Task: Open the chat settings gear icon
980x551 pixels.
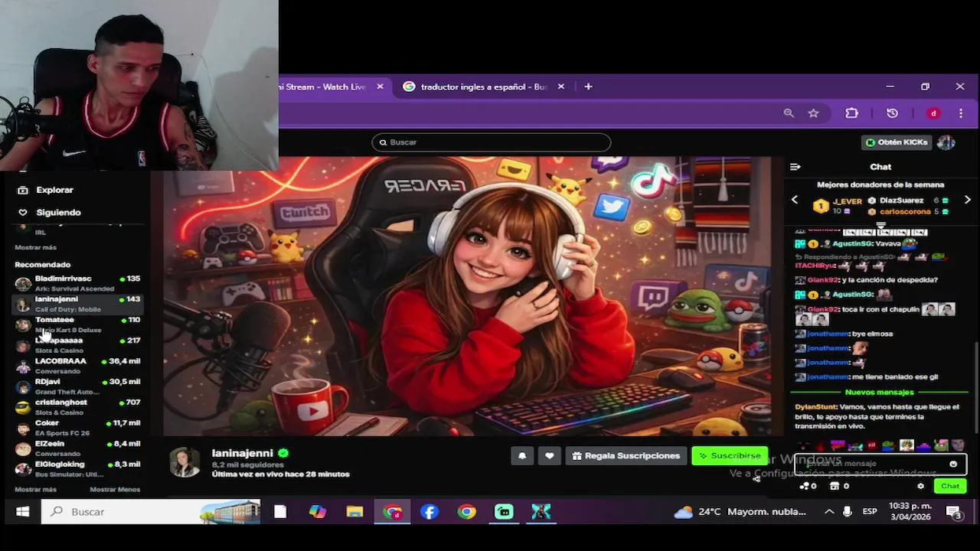Action: click(x=921, y=486)
